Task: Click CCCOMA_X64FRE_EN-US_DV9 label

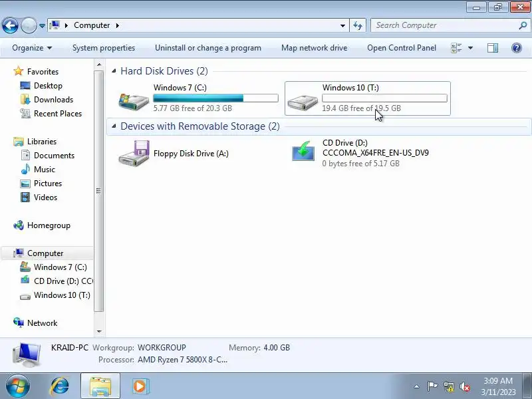Action: coord(376,153)
